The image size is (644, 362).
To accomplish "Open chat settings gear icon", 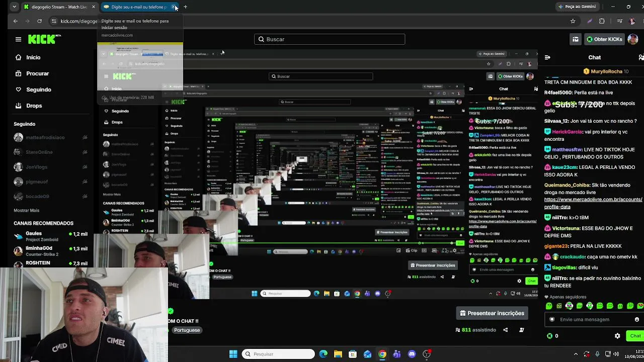I will (617, 336).
